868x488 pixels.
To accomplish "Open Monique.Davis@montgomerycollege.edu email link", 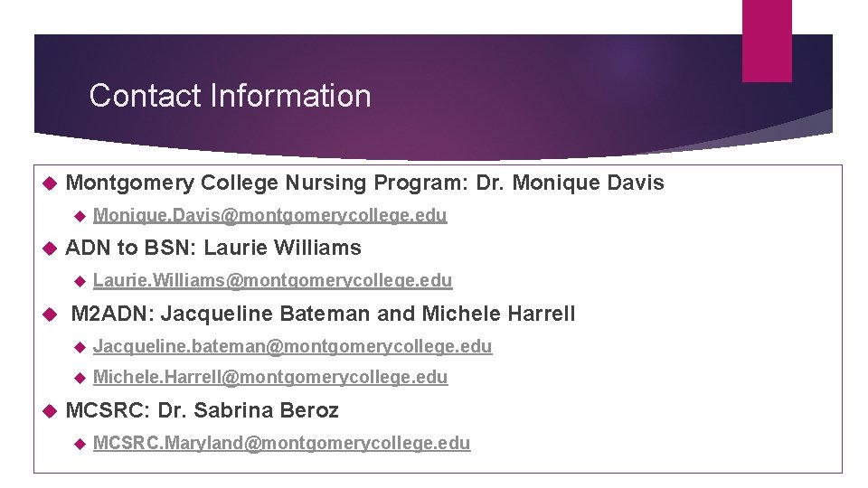I will click(269, 215).
